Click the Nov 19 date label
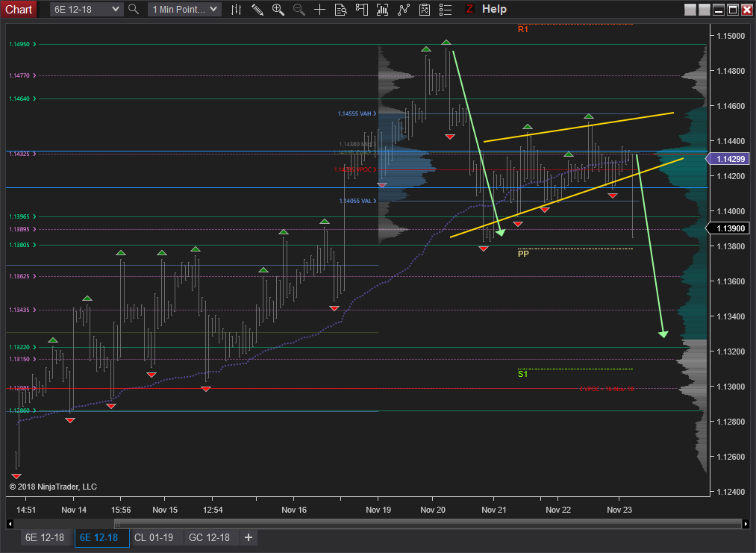Image resolution: width=756 pixels, height=553 pixels. (378, 510)
